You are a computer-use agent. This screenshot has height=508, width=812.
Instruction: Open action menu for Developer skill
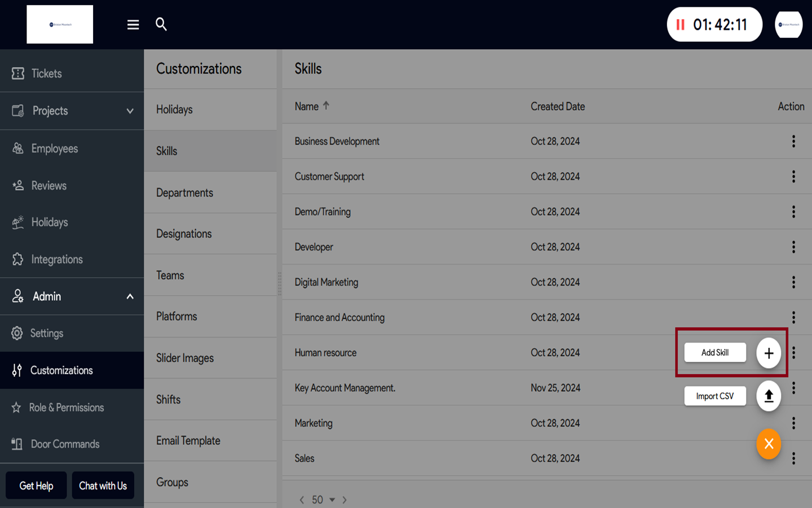pyautogui.click(x=793, y=247)
